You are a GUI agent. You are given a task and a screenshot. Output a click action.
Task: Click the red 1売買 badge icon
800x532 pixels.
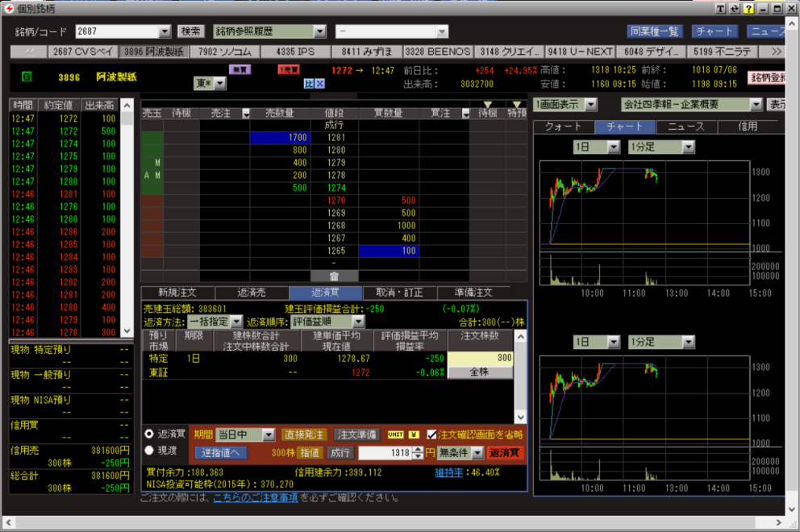pos(289,70)
